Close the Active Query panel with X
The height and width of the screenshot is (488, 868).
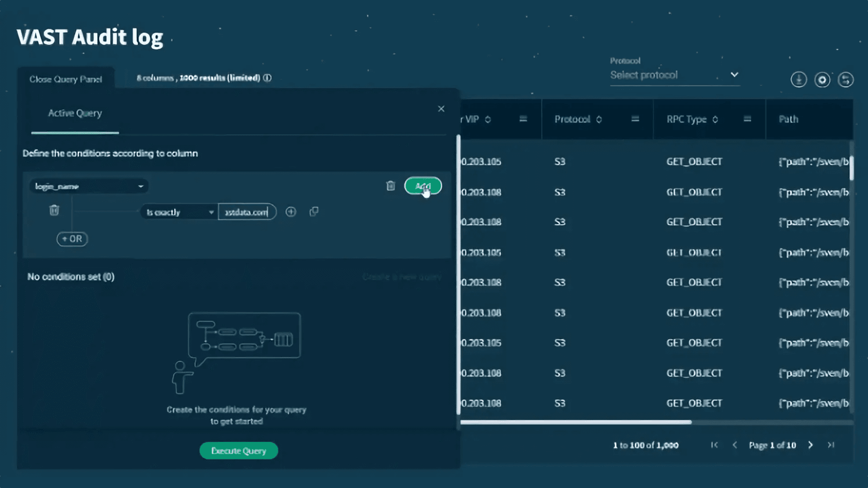[x=441, y=109]
